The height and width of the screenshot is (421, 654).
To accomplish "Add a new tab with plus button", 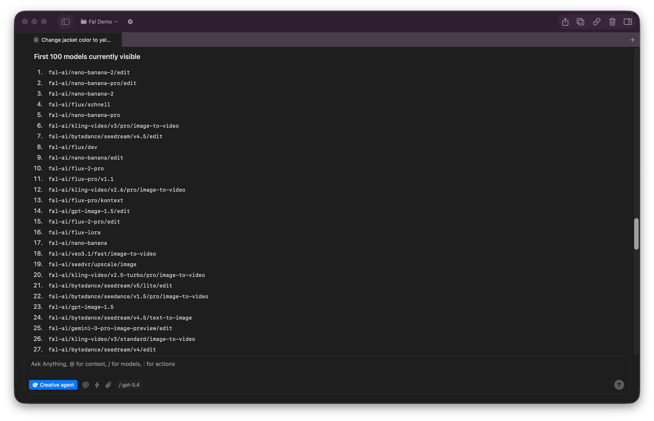I will click(x=632, y=40).
